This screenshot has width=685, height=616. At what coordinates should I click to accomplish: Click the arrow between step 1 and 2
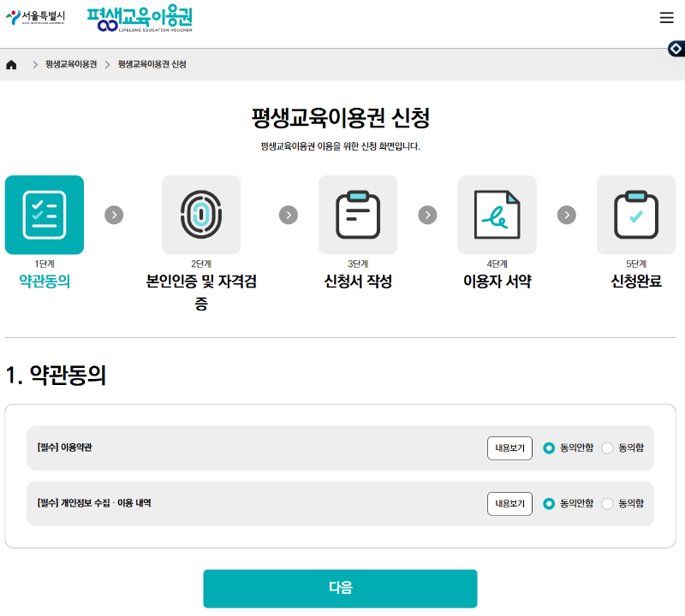point(114,215)
